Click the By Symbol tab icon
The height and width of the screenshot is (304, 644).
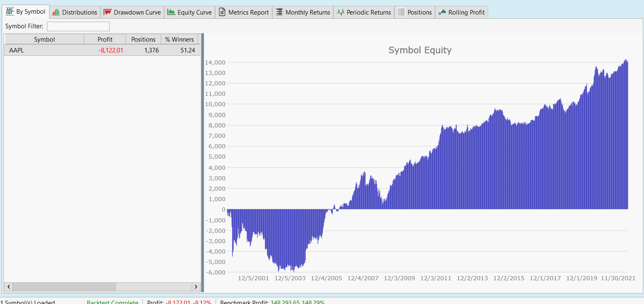(10, 12)
